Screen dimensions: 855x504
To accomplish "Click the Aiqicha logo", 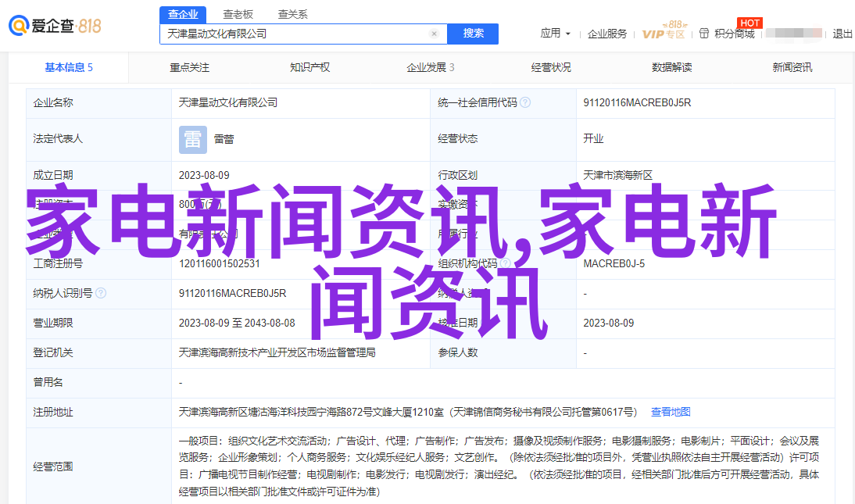I will pos(55,26).
